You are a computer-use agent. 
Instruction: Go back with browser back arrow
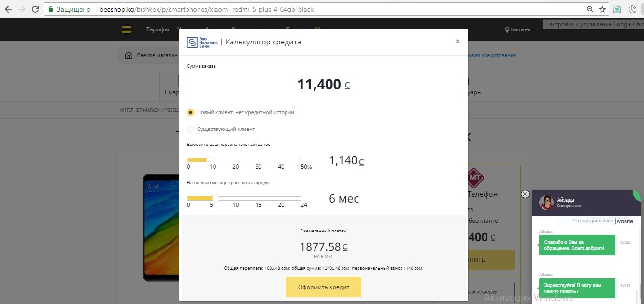[x=8, y=9]
